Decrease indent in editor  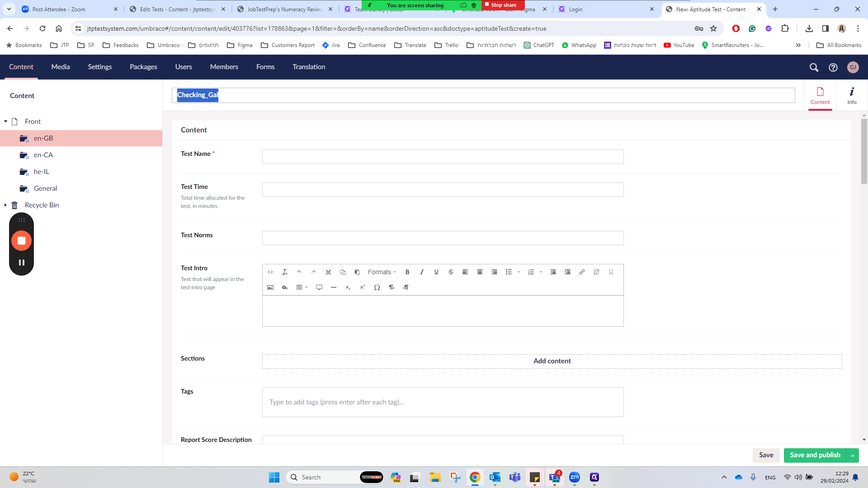click(553, 272)
